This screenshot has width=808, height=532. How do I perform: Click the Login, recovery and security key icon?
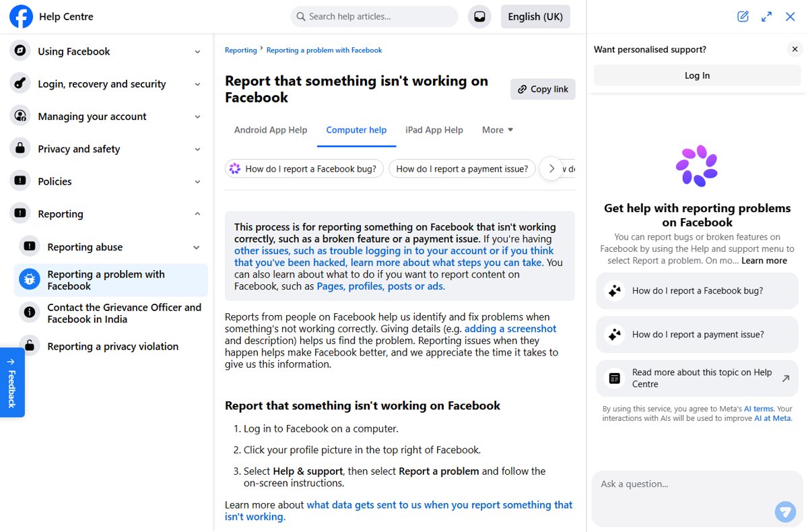(20, 84)
